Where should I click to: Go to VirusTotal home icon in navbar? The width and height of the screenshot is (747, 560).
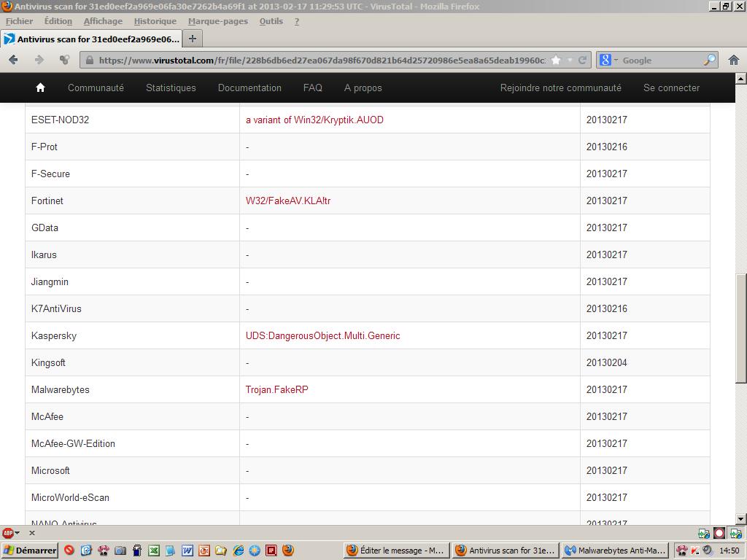tap(41, 87)
